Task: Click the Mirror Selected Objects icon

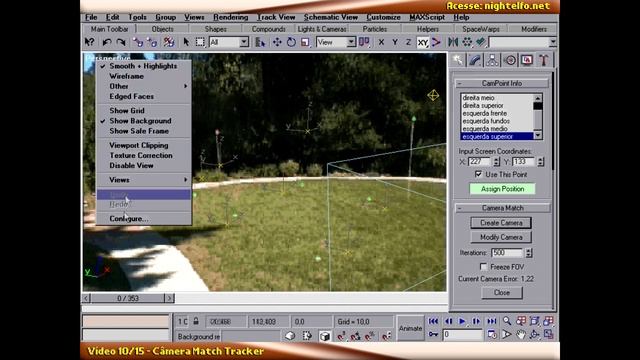Action: tap(453, 42)
